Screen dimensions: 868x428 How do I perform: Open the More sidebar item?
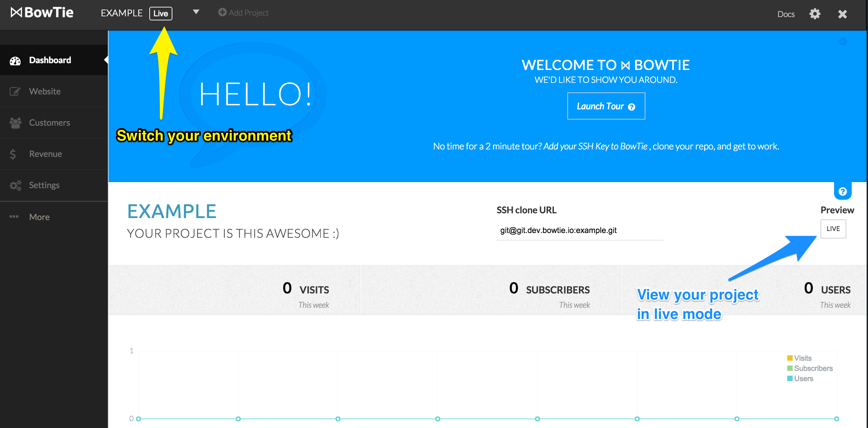click(54, 217)
